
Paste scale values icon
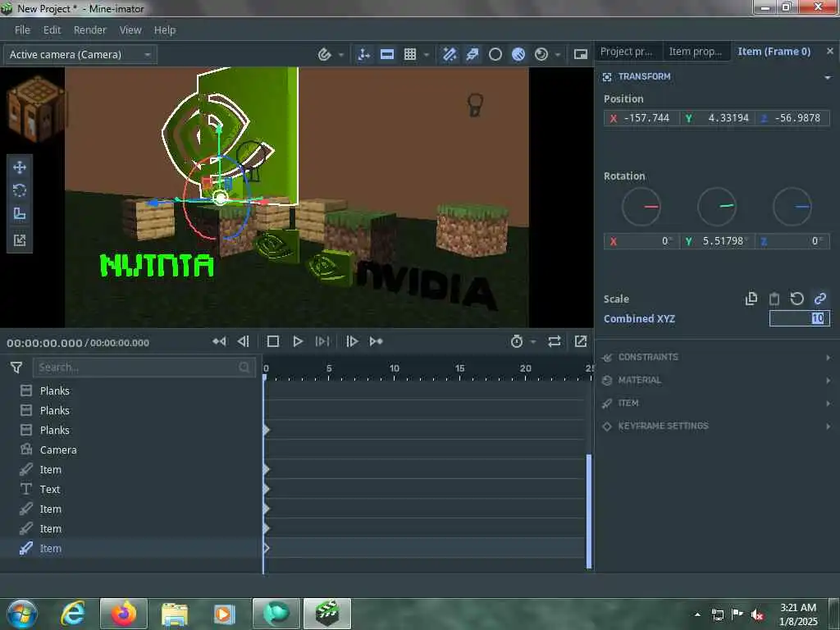pyautogui.click(x=774, y=299)
